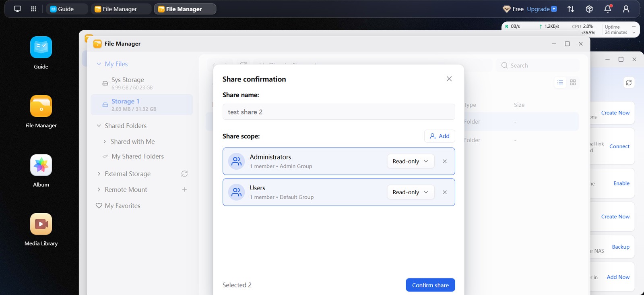Switch to grid view in File Manager
Screen dimensions: 644x295
(x=573, y=82)
